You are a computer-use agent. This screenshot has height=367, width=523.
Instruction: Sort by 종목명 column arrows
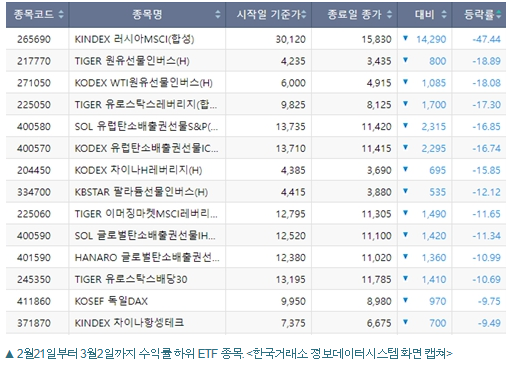tap(217, 14)
